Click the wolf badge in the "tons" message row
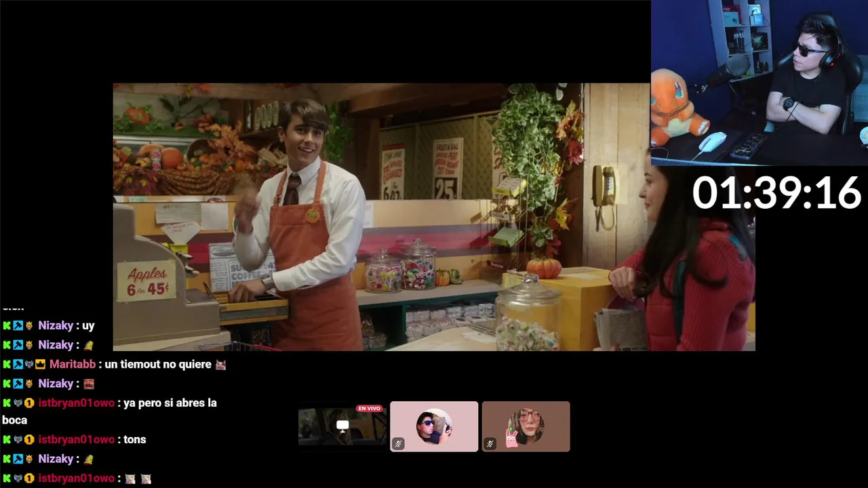Screen dimensions: 868x488 coord(18,440)
